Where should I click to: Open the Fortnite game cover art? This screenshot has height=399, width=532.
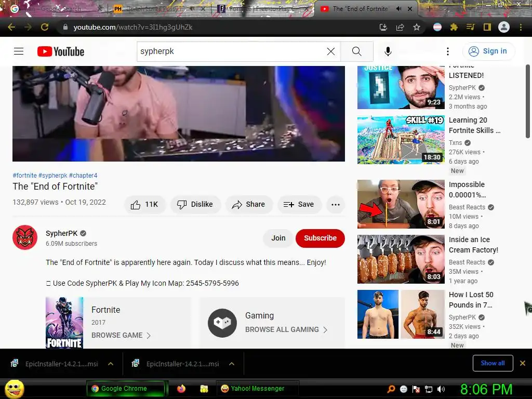[64, 323]
